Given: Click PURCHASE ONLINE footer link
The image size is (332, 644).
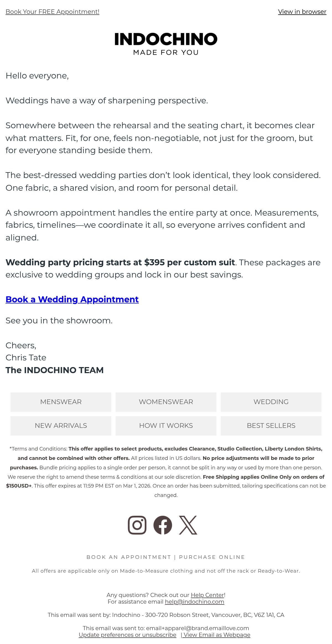Looking at the screenshot, I should tap(212, 557).
